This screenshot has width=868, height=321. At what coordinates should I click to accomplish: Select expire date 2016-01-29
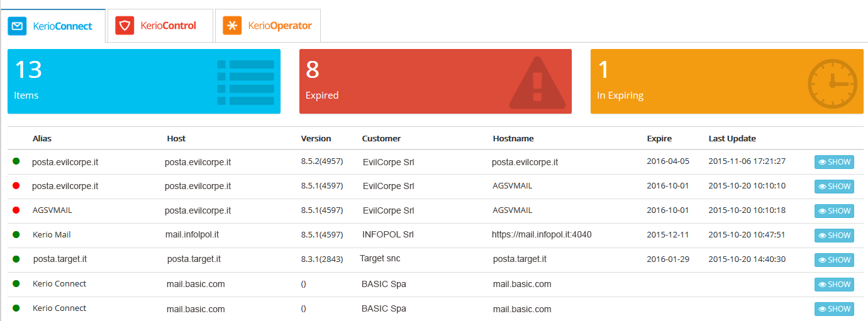coord(668,259)
